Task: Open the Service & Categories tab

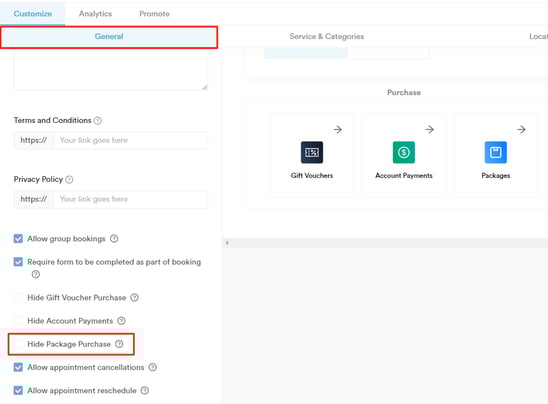Action: [x=326, y=36]
